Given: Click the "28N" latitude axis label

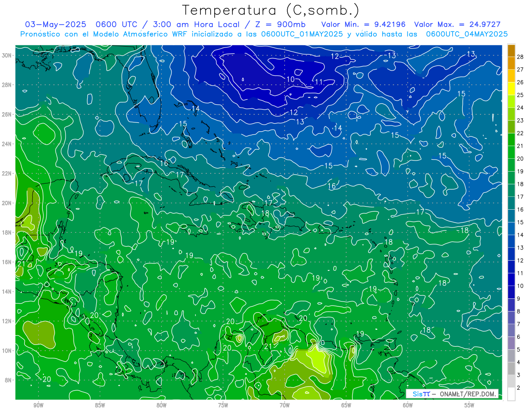Looking at the screenshot, I should coord(8,85).
